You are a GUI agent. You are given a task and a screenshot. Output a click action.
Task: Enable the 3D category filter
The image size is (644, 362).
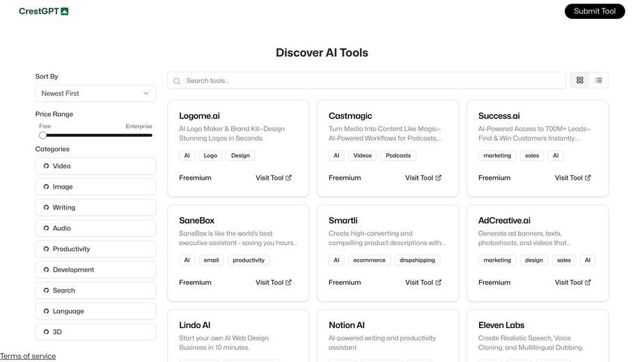coord(95,331)
